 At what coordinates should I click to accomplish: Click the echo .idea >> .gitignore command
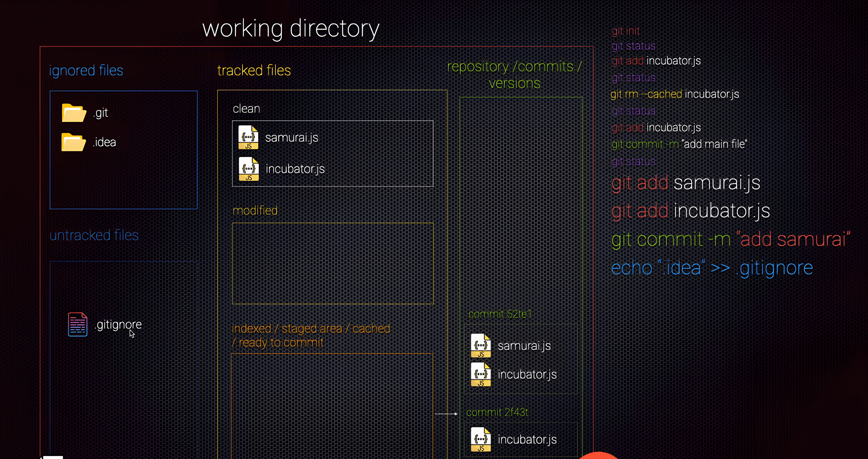tap(712, 268)
